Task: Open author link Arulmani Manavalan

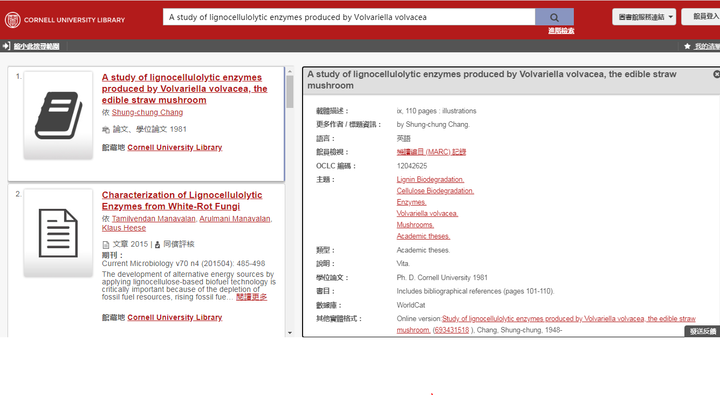Action: [235, 219]
